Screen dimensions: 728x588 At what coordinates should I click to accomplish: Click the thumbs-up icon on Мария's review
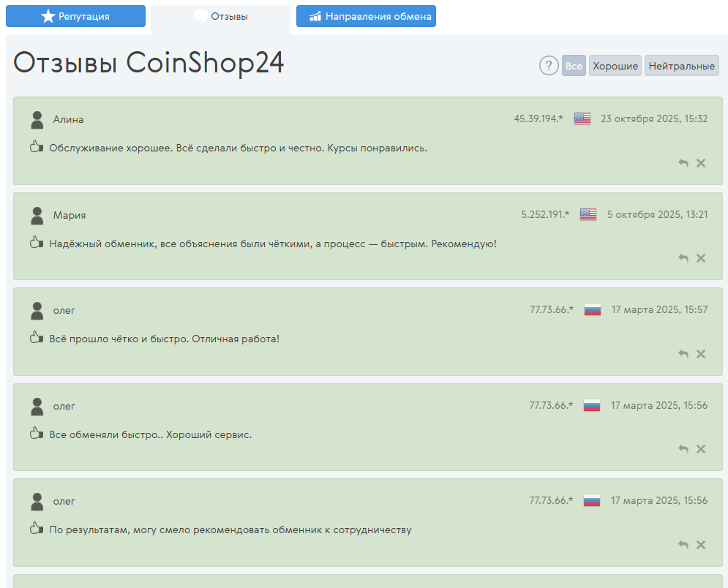tap(36, 242)
